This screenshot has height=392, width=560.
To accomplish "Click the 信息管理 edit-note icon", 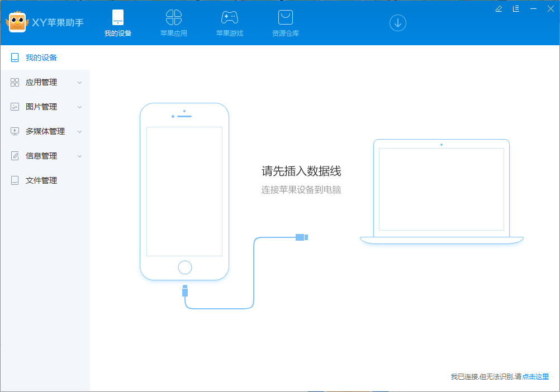I will (x=15, y=156).
